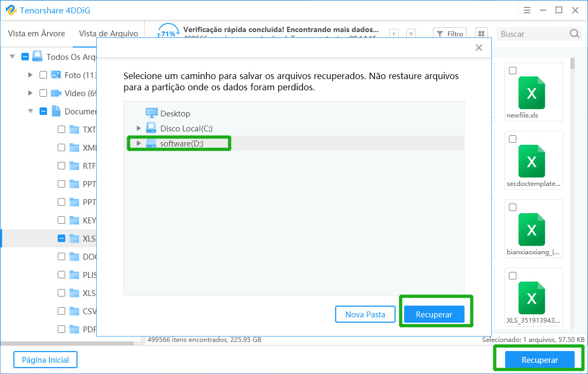Check the Vídeo checkbox
Image resolution: width=588 pixels, height=374 pixels.
click(43, 93)
